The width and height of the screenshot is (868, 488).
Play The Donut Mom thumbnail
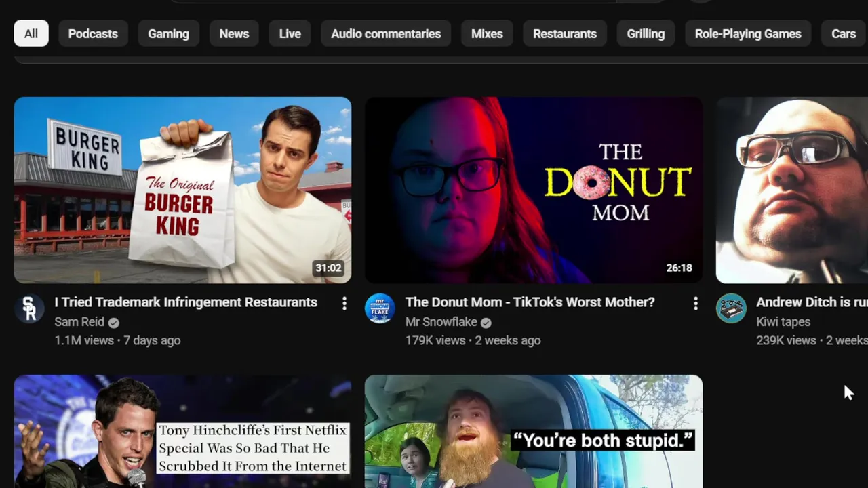click(x=534, y=190)
